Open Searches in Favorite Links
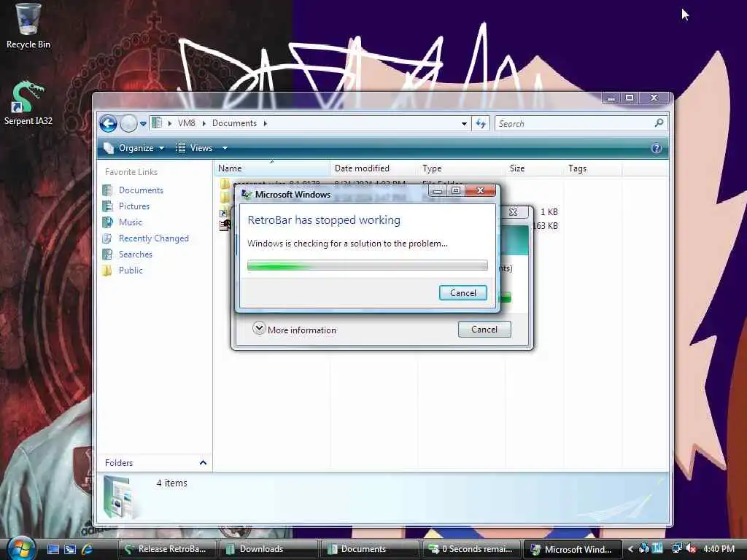747x560 pixels. tap(135, 254)
